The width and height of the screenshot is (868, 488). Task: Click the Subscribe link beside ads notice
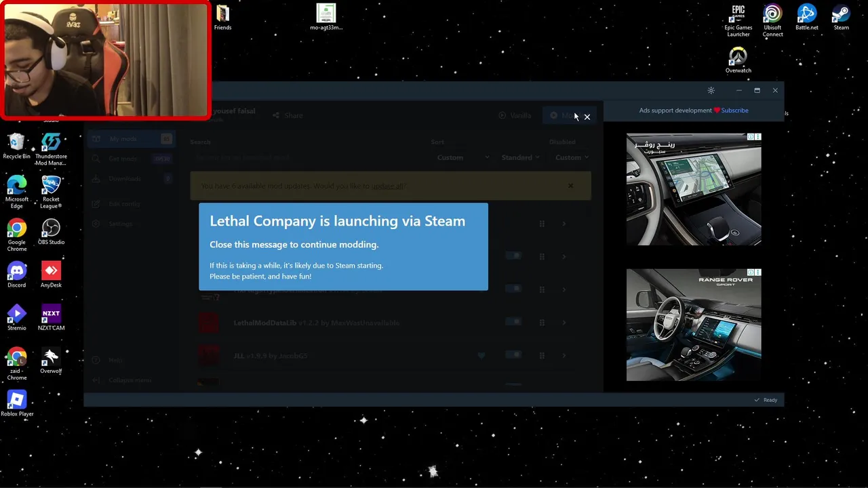[x=734, y=110]
